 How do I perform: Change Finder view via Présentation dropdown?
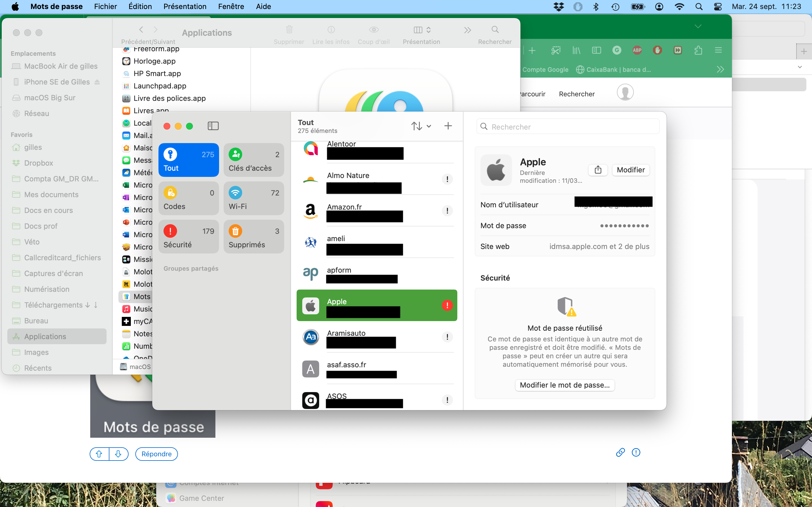(x=422, y=30)
